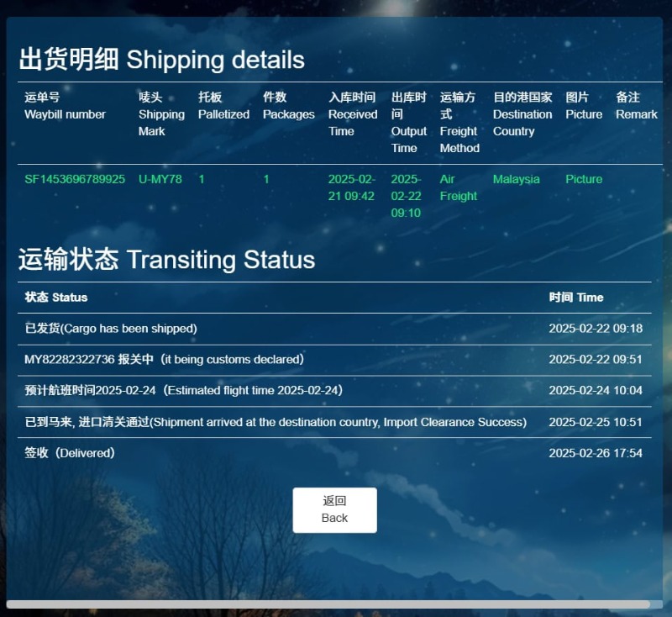Click the horizontal scrollbar at bottom
This screenshot has width=672, height=617.
coord(328,604)
